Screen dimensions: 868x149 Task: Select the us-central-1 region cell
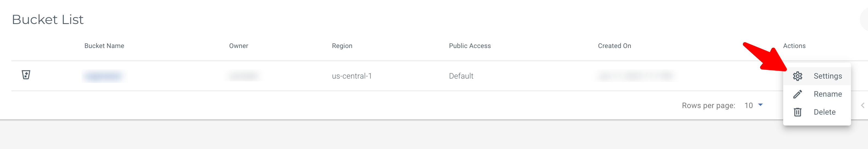351,76
